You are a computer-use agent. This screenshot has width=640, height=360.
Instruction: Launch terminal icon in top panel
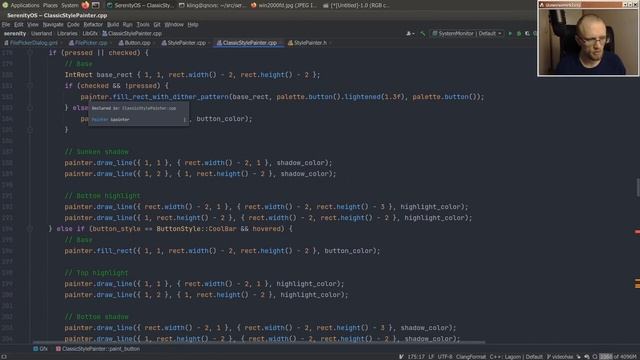click(96, 5)
